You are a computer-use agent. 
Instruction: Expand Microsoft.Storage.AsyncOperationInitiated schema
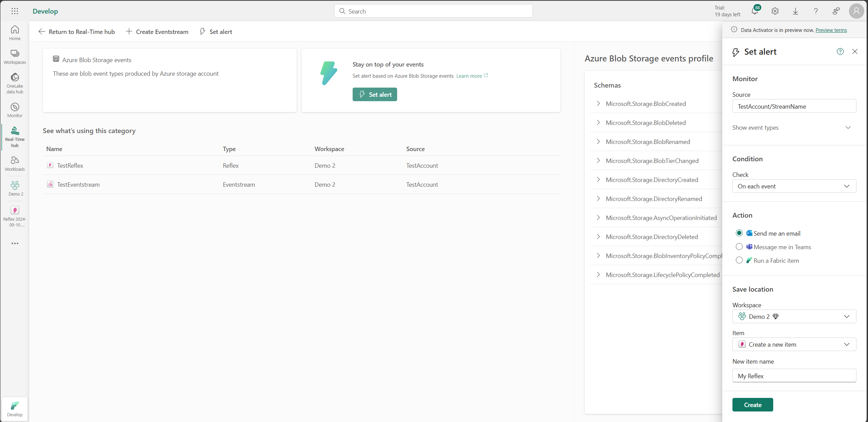point(598,218)
